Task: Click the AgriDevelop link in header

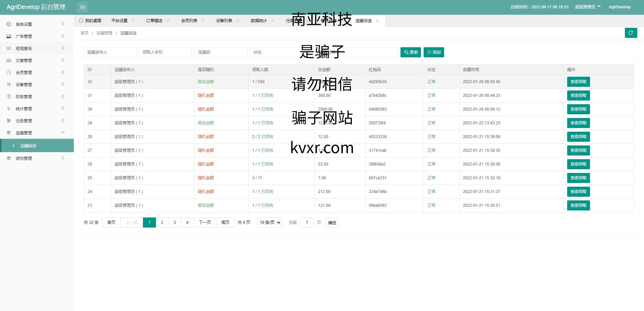Action: (620, 7)
